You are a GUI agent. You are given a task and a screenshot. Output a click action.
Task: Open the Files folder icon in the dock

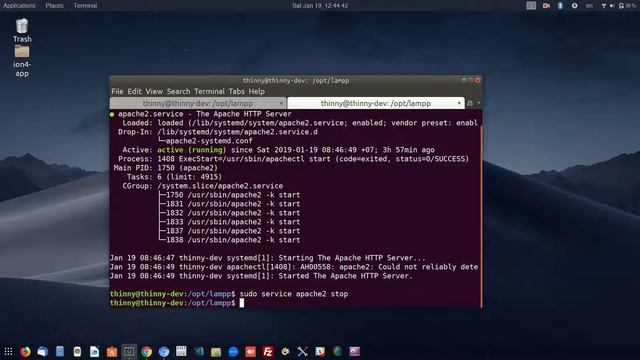coord(216,351)
